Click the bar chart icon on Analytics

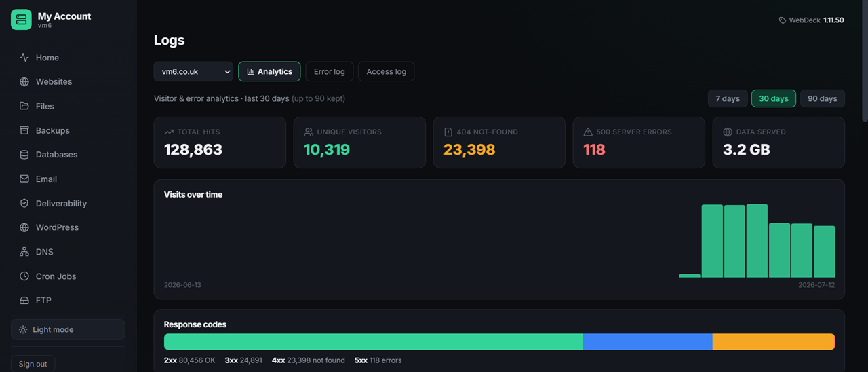point(250,71)
